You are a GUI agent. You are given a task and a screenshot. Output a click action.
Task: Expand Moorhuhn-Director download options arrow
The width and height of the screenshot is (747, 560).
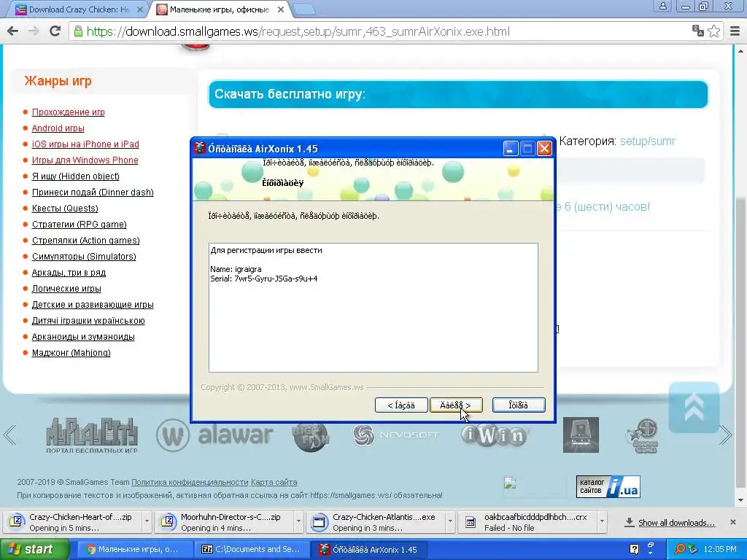298,522
